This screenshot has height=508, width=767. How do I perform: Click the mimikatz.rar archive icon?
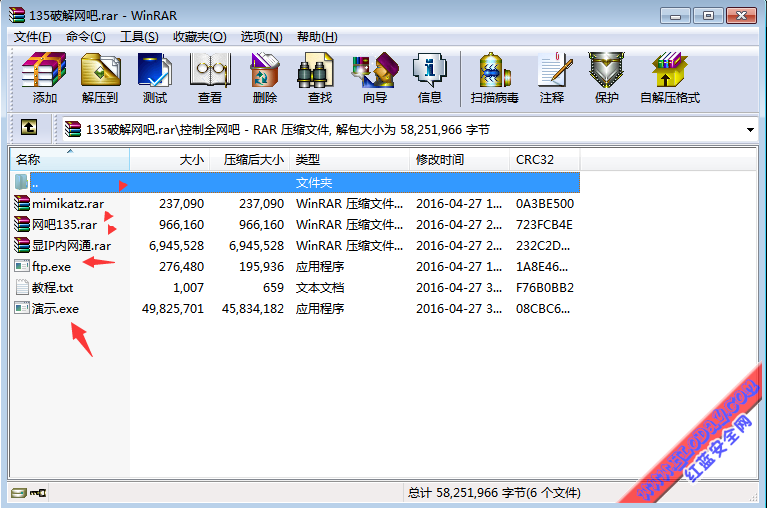tap(22, 203)
